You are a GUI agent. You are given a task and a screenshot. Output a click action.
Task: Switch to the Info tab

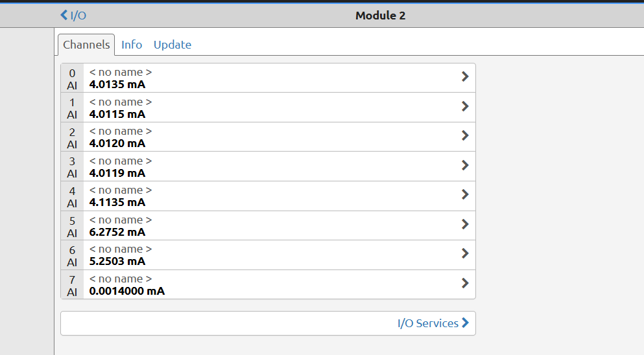pos(132,45)
